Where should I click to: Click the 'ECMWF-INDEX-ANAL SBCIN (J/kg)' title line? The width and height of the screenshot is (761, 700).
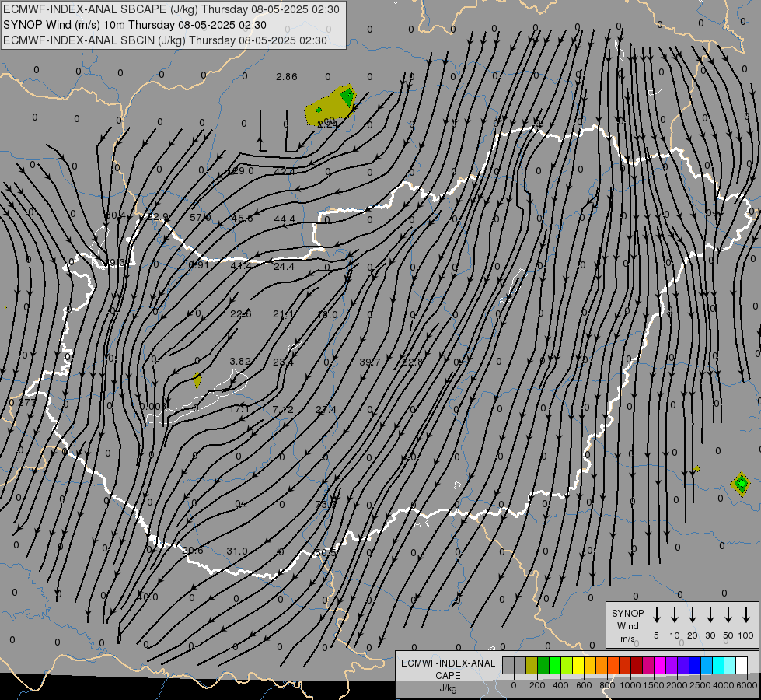(165, 40)
